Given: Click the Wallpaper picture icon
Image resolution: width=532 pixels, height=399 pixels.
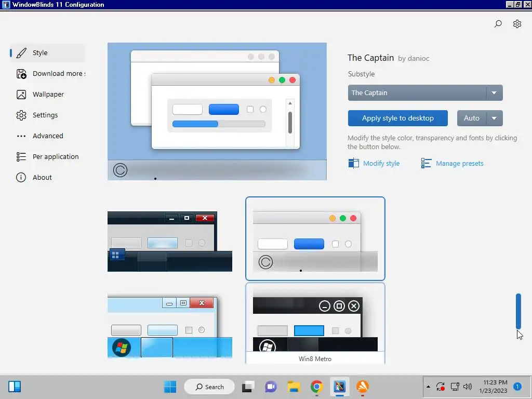Looking at the screenshot, I should [x=21, y=95].
